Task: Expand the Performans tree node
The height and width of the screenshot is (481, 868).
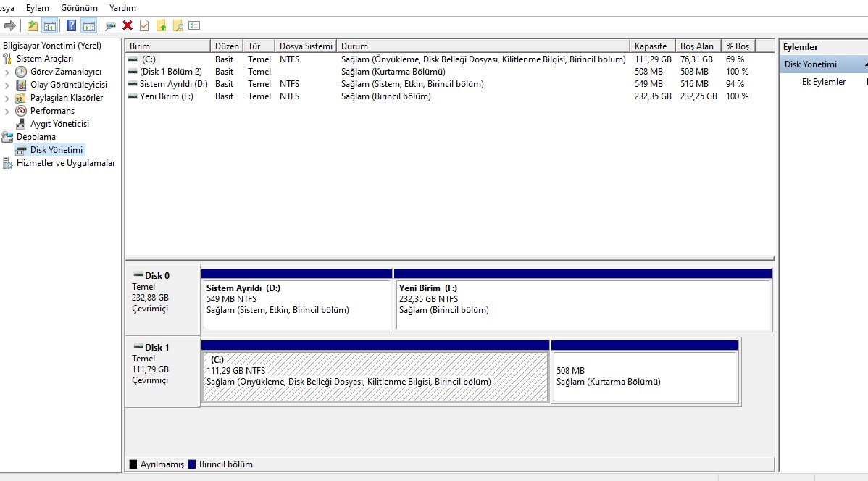Action: [x=7, y=111]
